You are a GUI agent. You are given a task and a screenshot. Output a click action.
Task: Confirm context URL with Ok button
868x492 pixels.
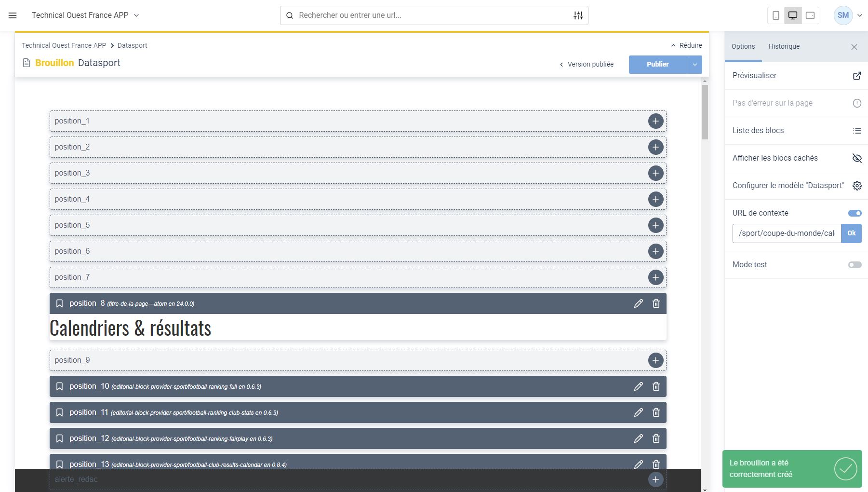tap(851, 233)
